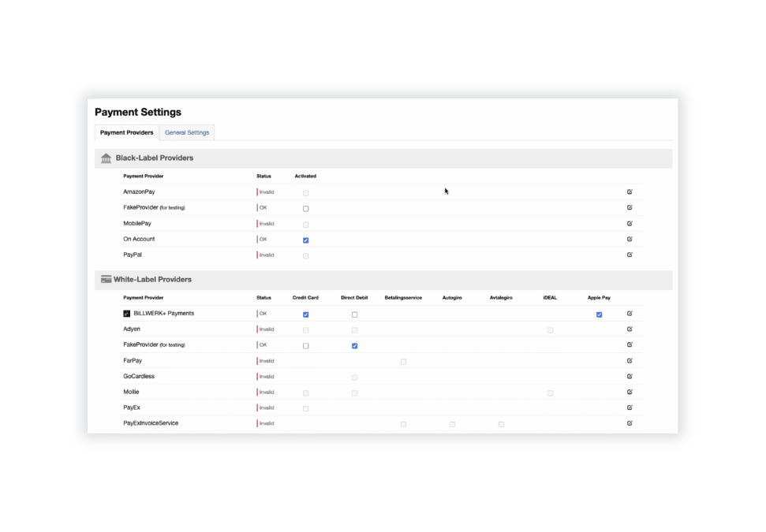Click the PayPal edit icon
Screen dimensions: 766x532
(x=630, y=255)
